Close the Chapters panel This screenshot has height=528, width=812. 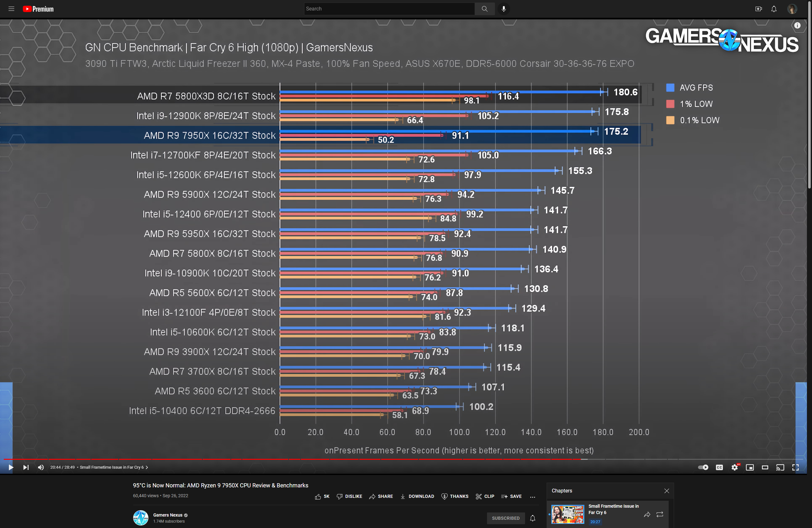coord(666,491)
